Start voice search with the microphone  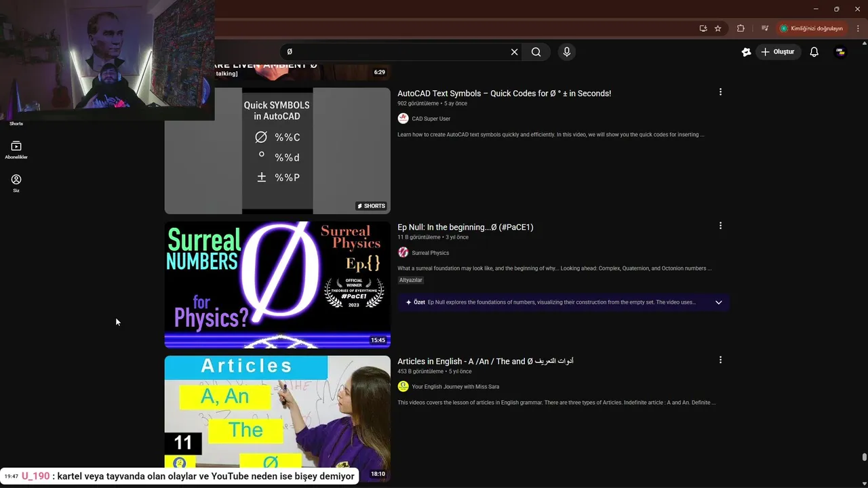[x=567, y=52]
